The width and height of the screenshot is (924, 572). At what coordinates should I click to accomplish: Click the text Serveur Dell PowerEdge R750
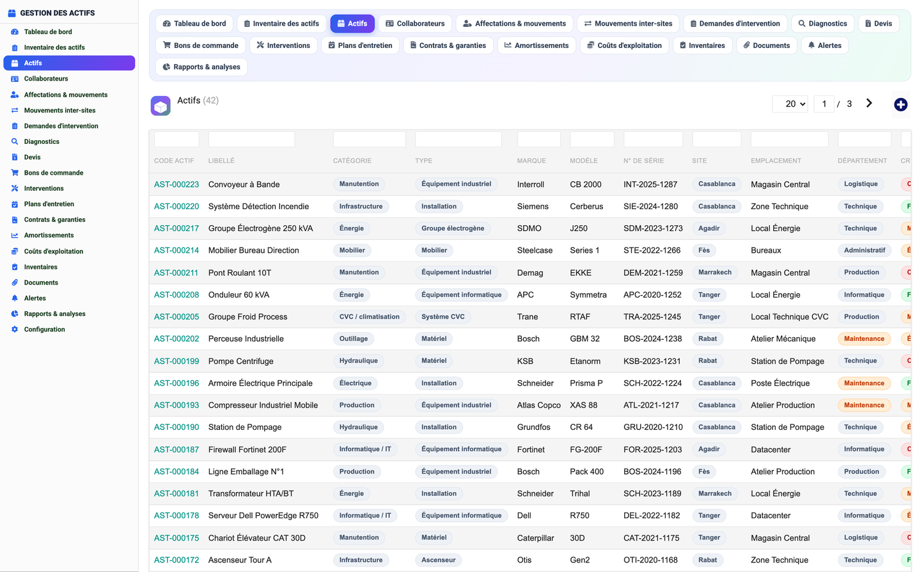tap(263, 516)
